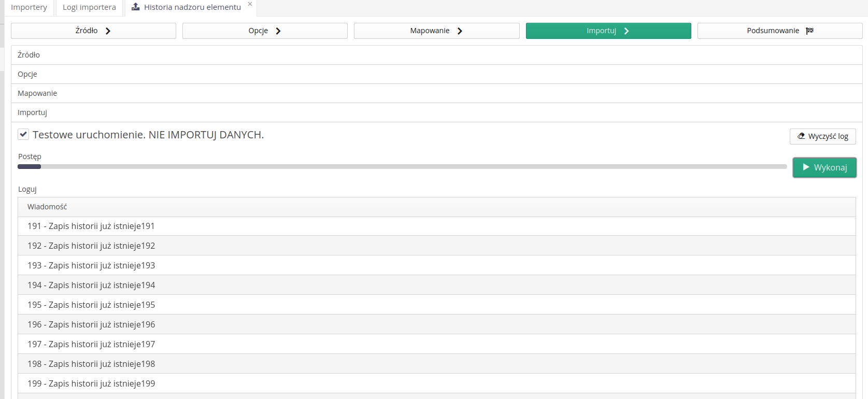This screenshot has width=868, height=399.
Task: Go to the Podsumowanie wizard step
Action: tap(779, 31)
